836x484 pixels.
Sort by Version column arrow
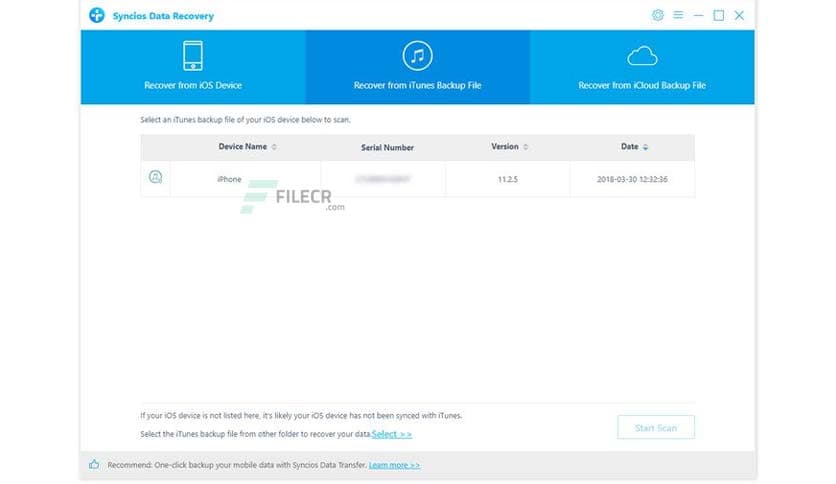tap(526, 147)
